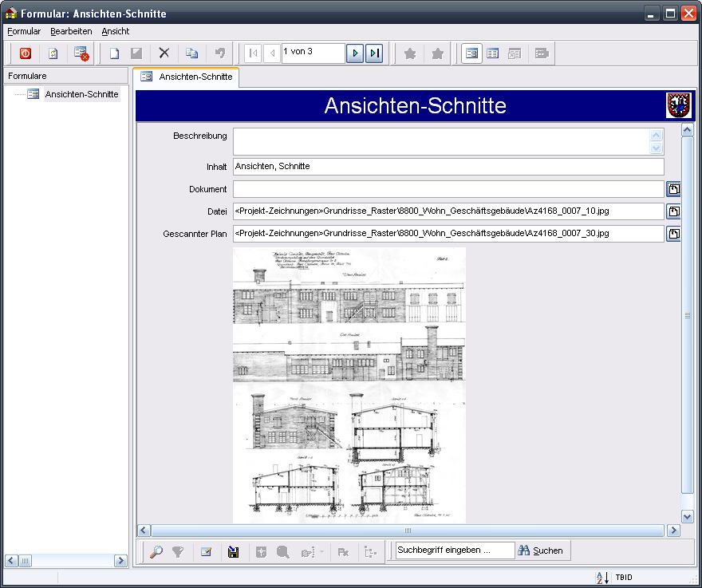Click the save floppy disk icon

234,551
